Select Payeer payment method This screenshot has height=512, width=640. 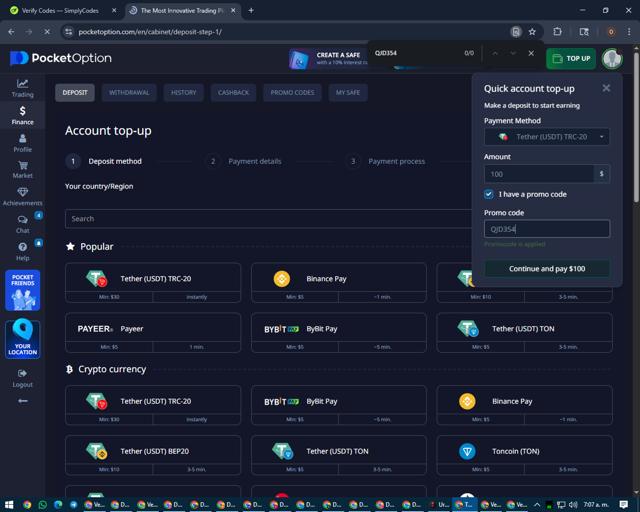point(153,333)
